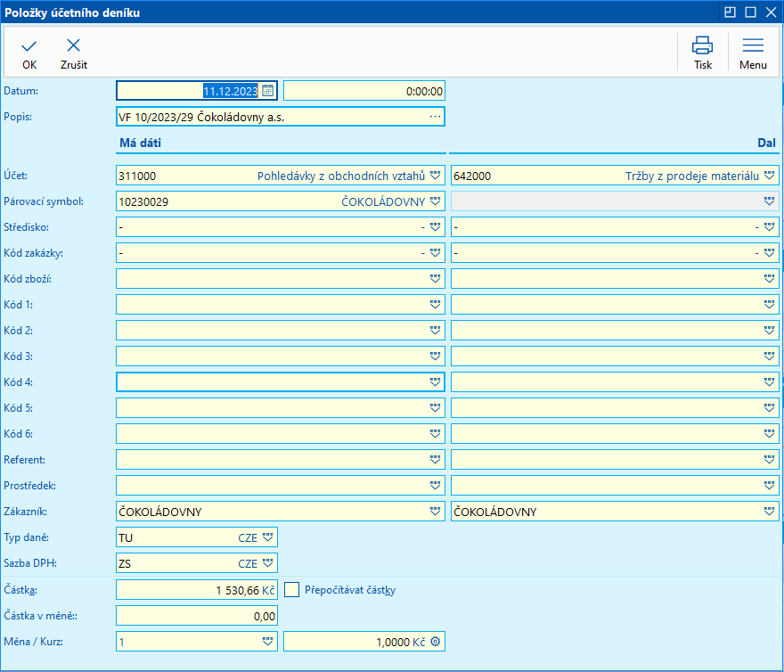Open the Měna currency dropdown
Image resolution: width=784 pixels, height=672 pixels.
(x=268, y=642)
